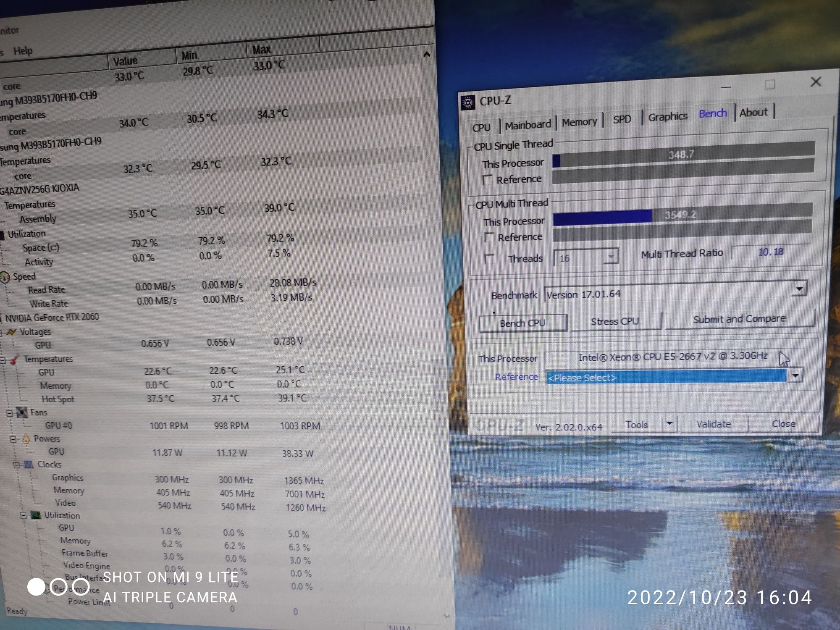This screenshot has width=840, height=630.
Task: Switch to the SPD tab
Action: coord(622,119)
